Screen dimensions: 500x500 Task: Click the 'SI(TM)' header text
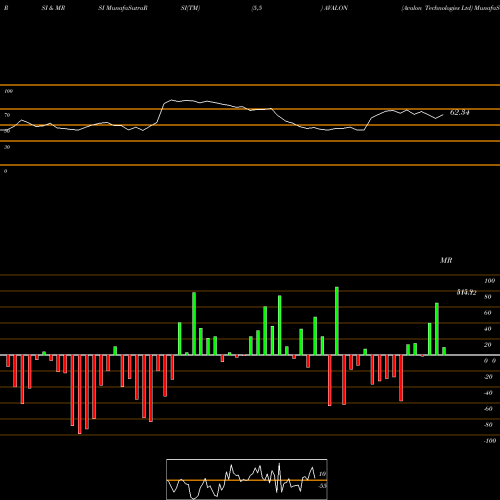pyautogui.click(x=190, y=8)
